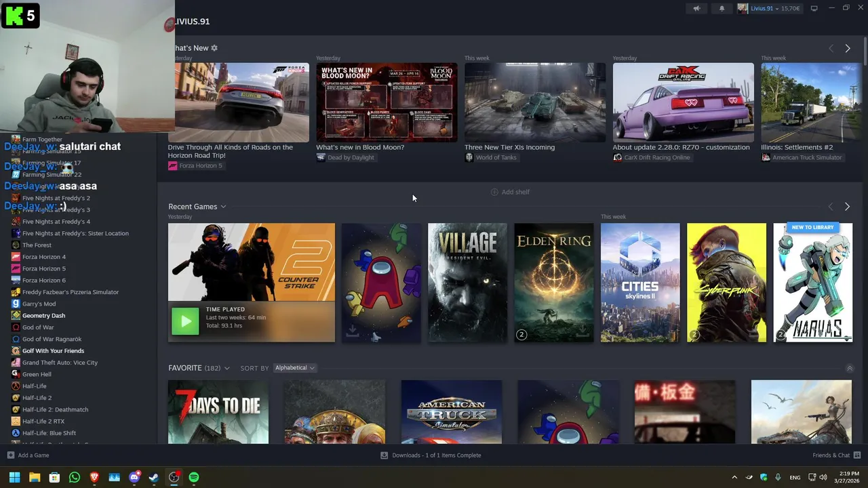The width and height of the screenshot is (868, 488).
Task: Show hidden system tray icons chevron
Action: (734, 477)
